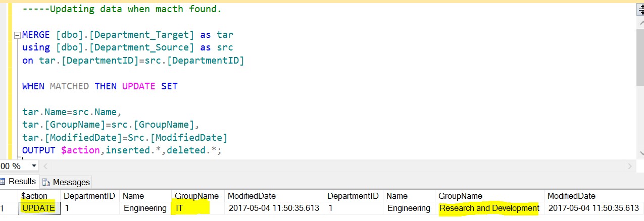
Task: Select the row 1 header cell
Action: tap(4, 208)
